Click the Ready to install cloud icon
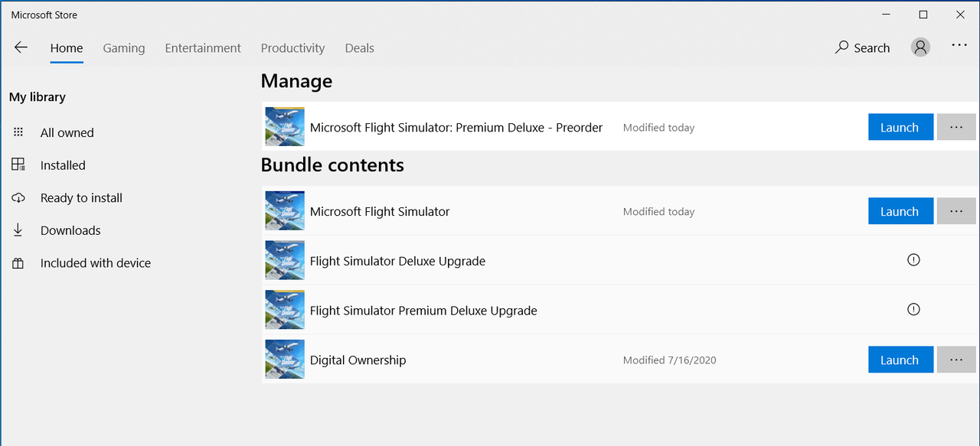This screenshot has height=446, width=980. coord(18,197)
